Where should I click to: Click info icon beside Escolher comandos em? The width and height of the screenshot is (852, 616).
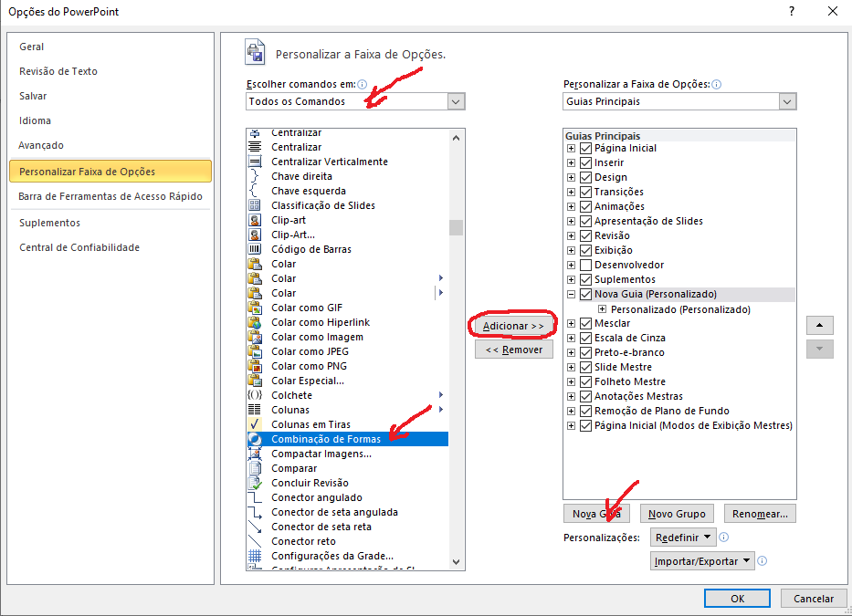coord(362,84)
